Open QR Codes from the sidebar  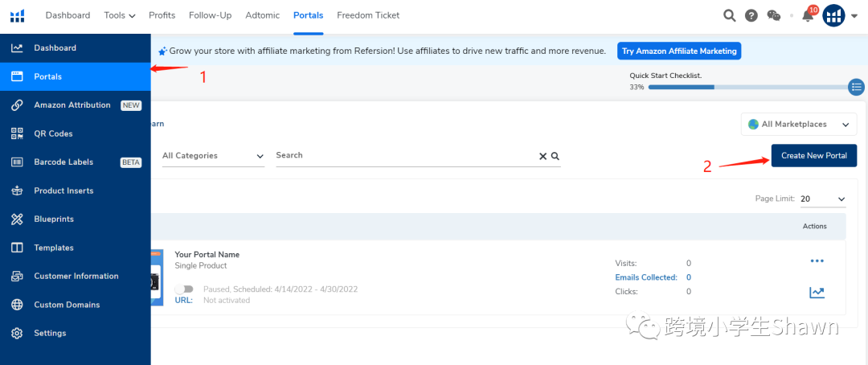click(x=53, y=133)
